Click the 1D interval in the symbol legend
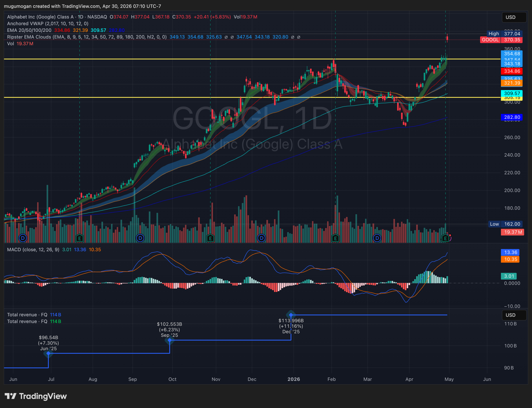 point(80,17)
